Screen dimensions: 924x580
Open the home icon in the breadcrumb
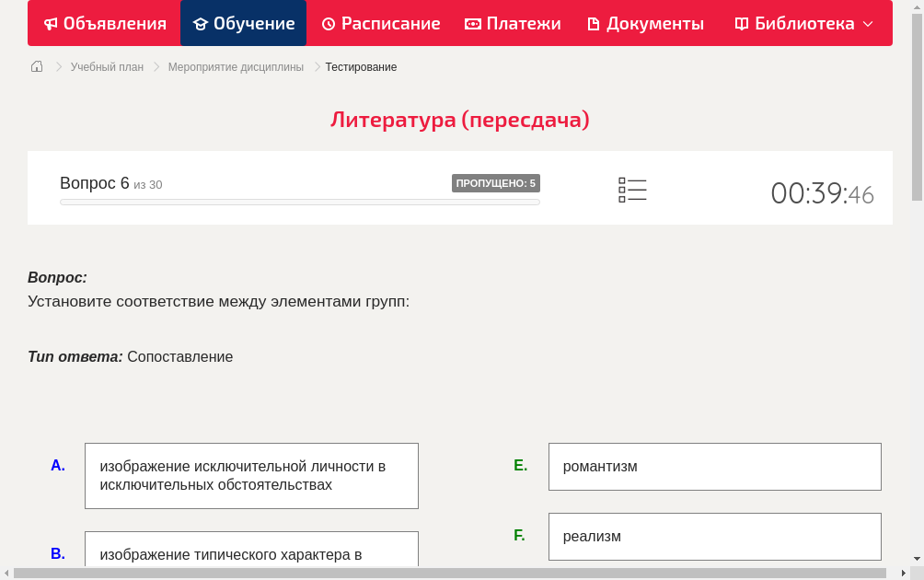pos(36,66)
